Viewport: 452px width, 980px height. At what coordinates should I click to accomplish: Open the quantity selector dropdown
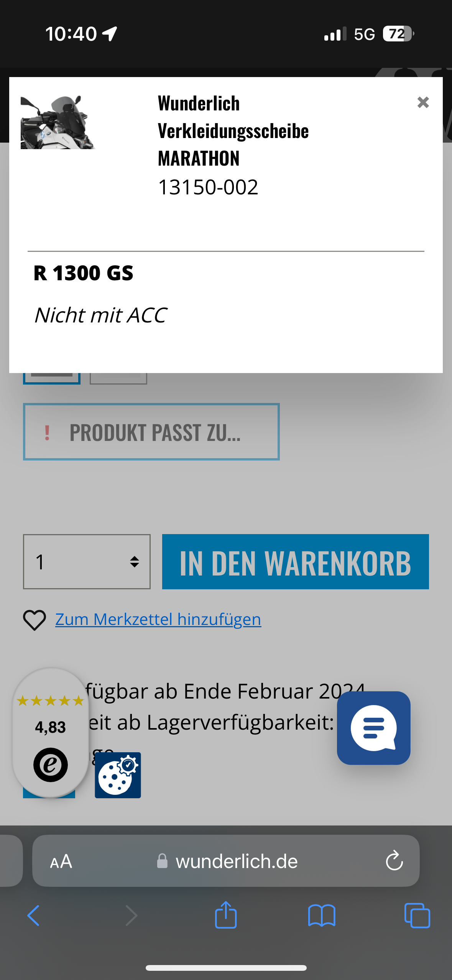(87, 562)
